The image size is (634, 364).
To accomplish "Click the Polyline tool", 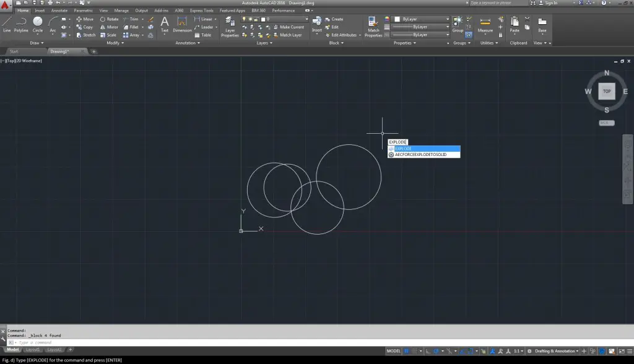I will point(21,24).
